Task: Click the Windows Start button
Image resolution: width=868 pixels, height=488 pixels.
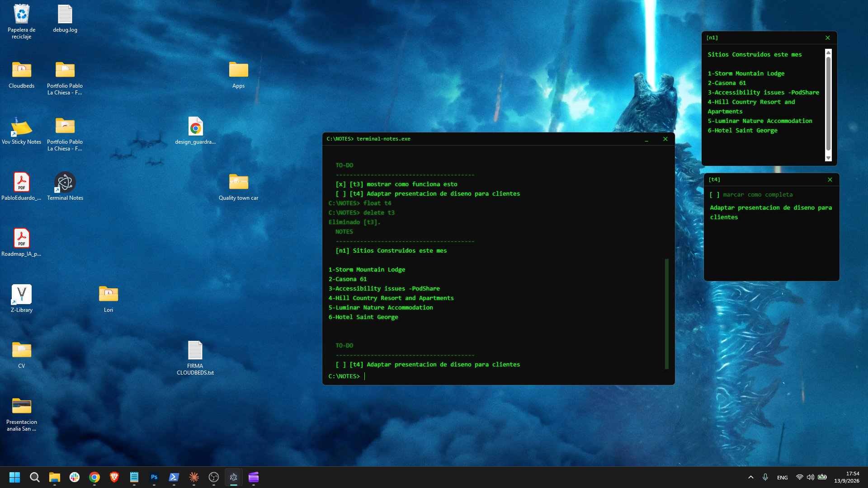Action: click(14, 477)
